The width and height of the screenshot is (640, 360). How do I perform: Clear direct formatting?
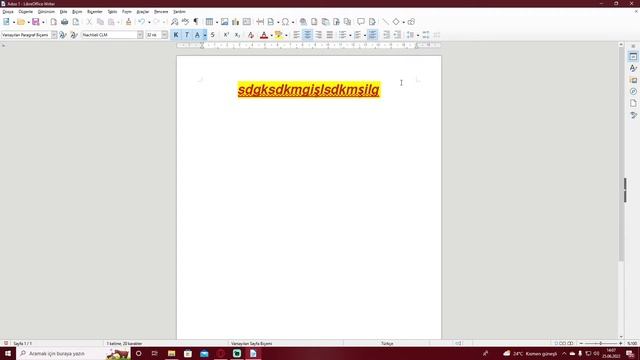pos(251,35)
